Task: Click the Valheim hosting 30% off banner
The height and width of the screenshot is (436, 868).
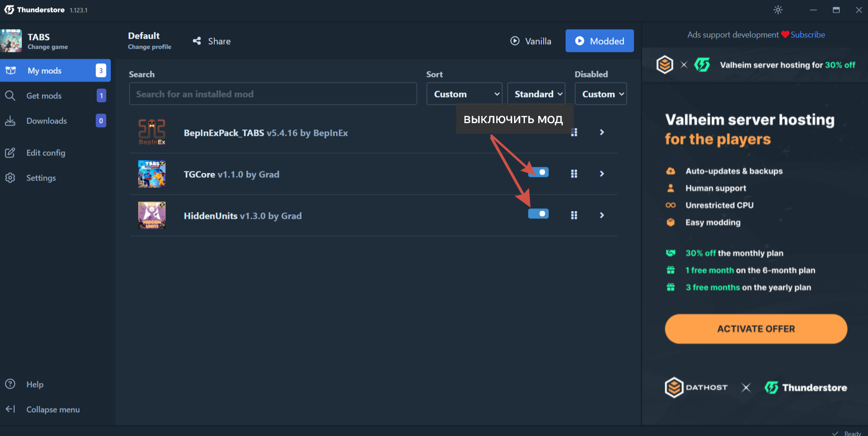Action: tap(755, 65)
